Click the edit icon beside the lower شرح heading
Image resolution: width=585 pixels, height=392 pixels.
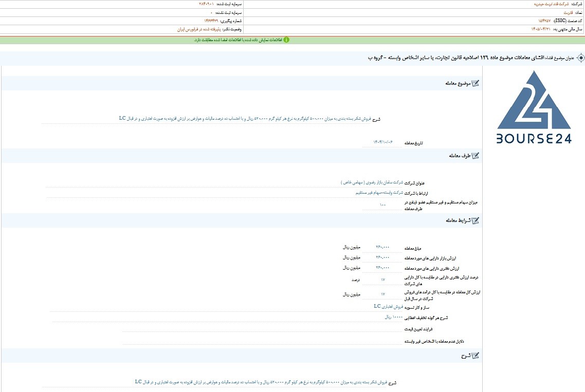tap(476, 356)
